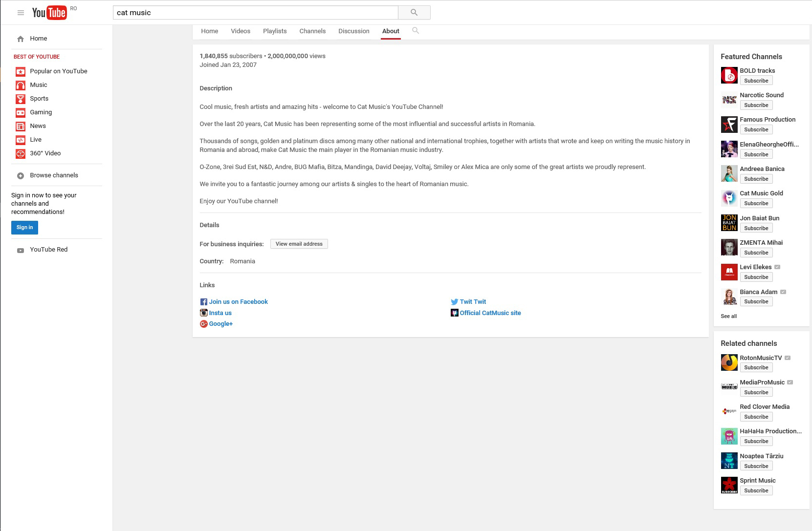Open the hamburger guide menu
812x531 pixels.
tap(21, 13)
